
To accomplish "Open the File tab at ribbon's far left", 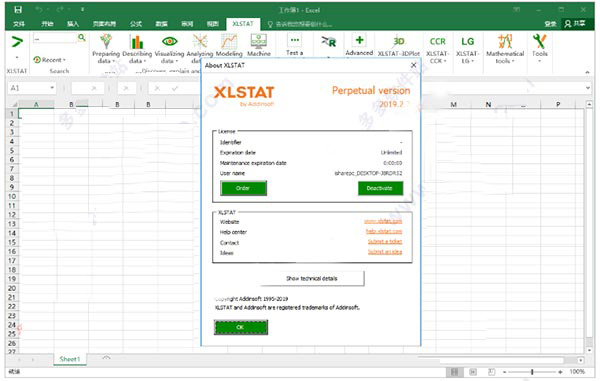I will pyautogui.click(x=19, y=24).
